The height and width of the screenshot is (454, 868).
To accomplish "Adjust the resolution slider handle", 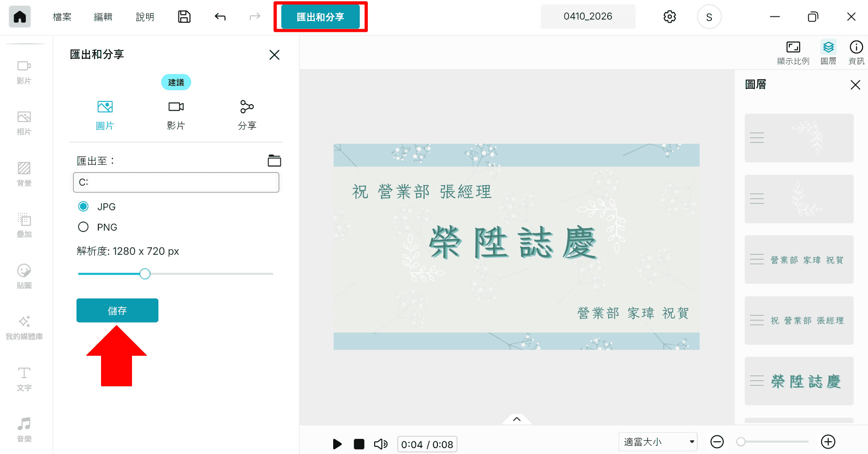I will (x=145, y=273).
